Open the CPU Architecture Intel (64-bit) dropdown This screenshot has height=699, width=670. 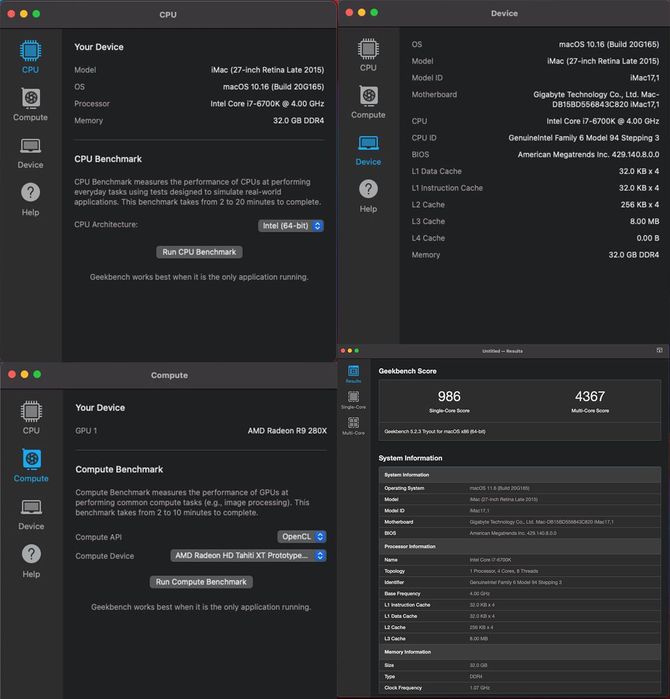tap(291, 226)
